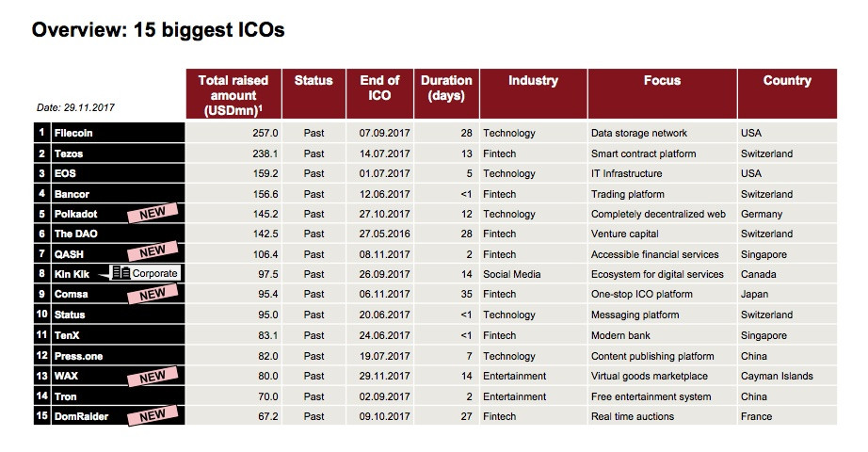
Task: Select the Filecoin row name
Action: pos(73,133)
